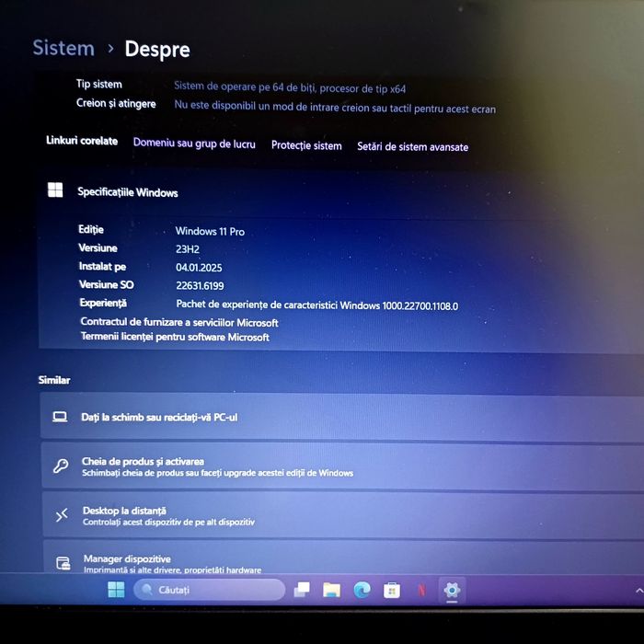
Task: Open Microsoft Store from the taskbar
Action: (391, 591)
